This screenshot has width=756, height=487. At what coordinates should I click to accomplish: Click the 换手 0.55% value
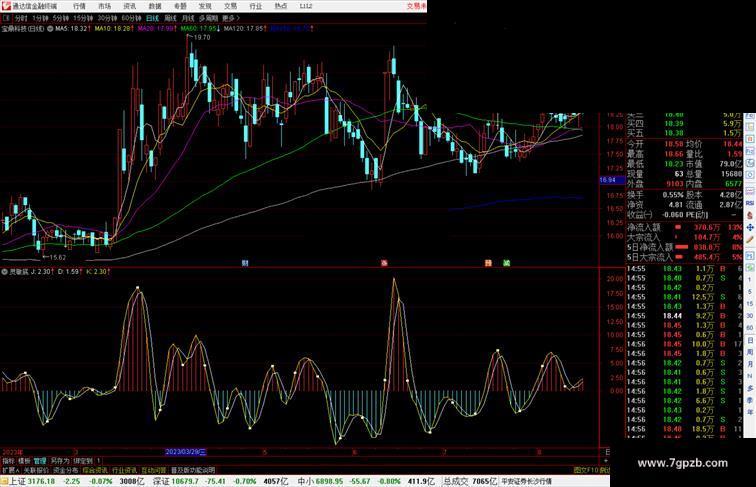coord(673,195)
